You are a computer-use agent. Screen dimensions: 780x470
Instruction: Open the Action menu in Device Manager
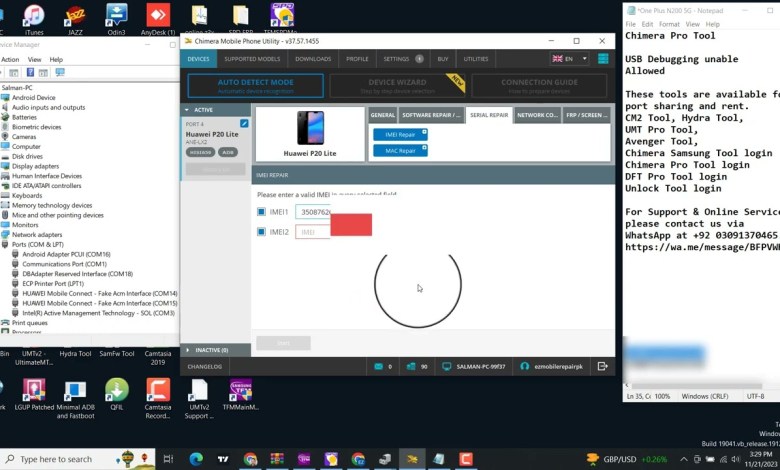pos(10,59)
